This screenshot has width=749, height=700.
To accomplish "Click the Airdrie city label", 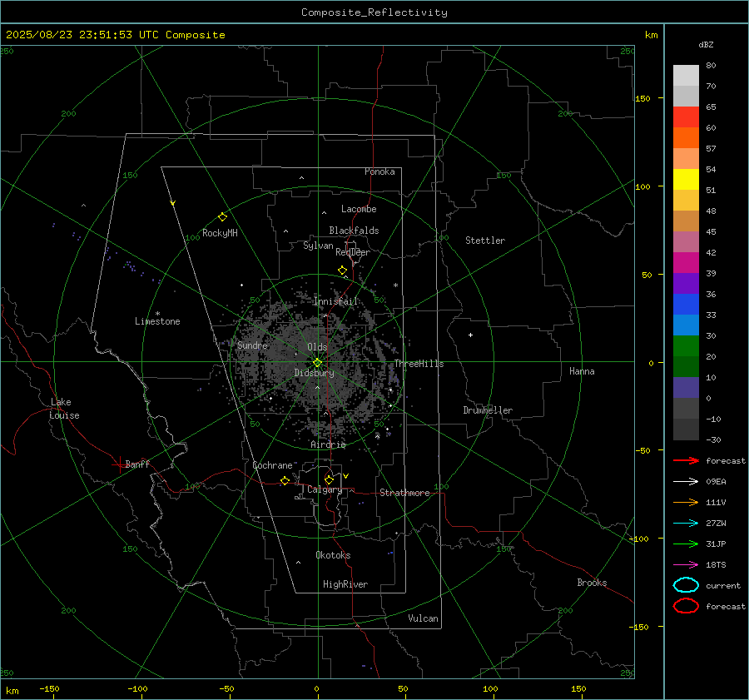I will tap(328, 444).
